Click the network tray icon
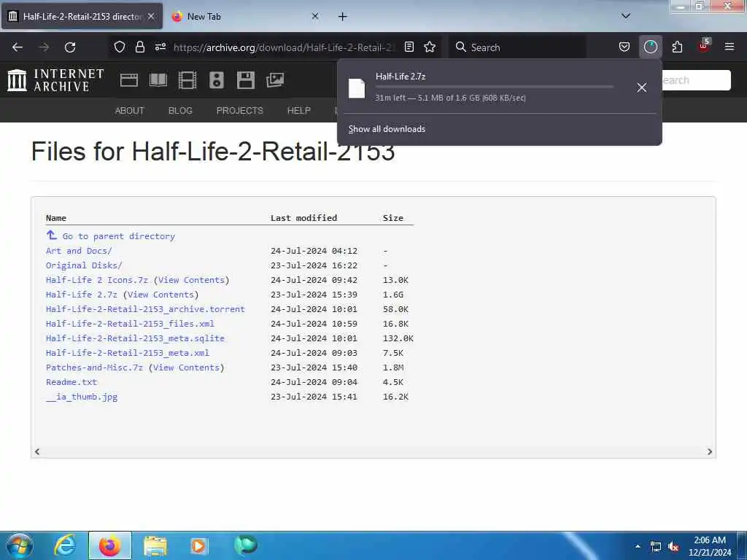This screenshot has width=747, height=560. [656, 547]
